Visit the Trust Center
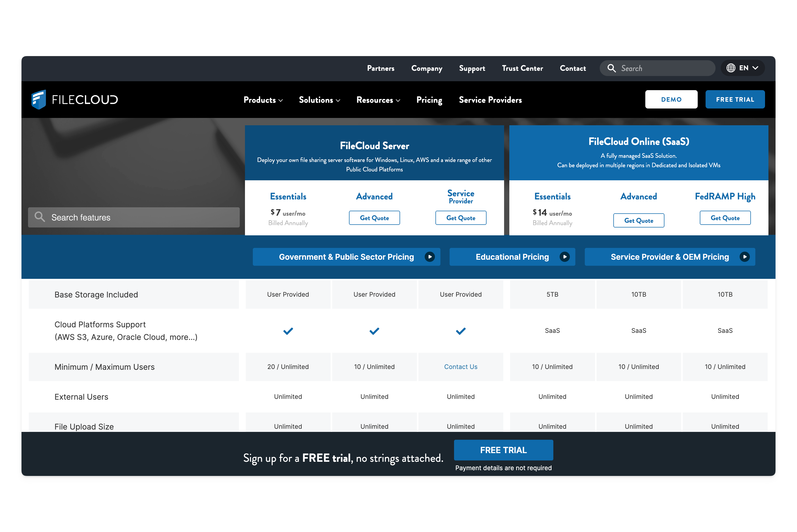The width and height of the screenshot is (797, 532). click(x=522, y=68)
